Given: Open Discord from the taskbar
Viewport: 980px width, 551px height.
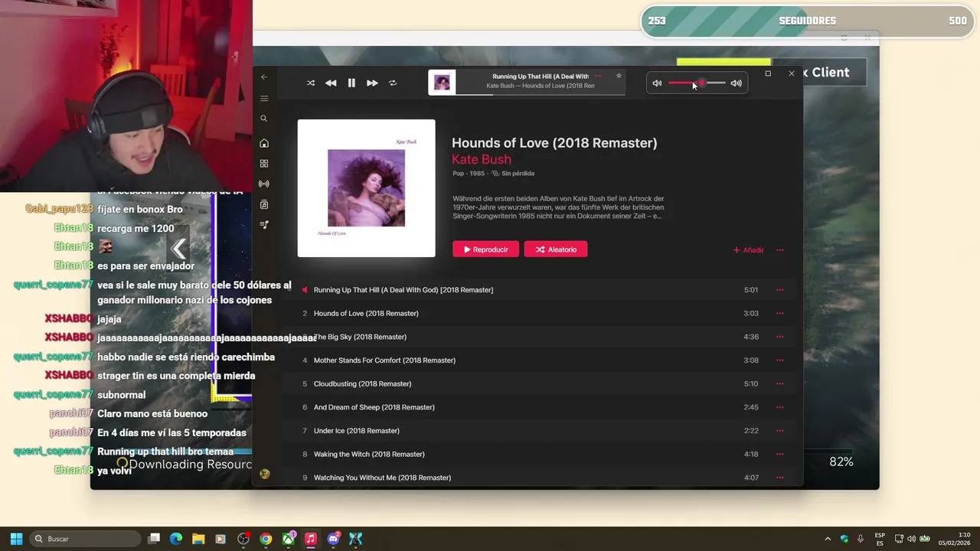Looking at the screenshot, I should (333, 539).
